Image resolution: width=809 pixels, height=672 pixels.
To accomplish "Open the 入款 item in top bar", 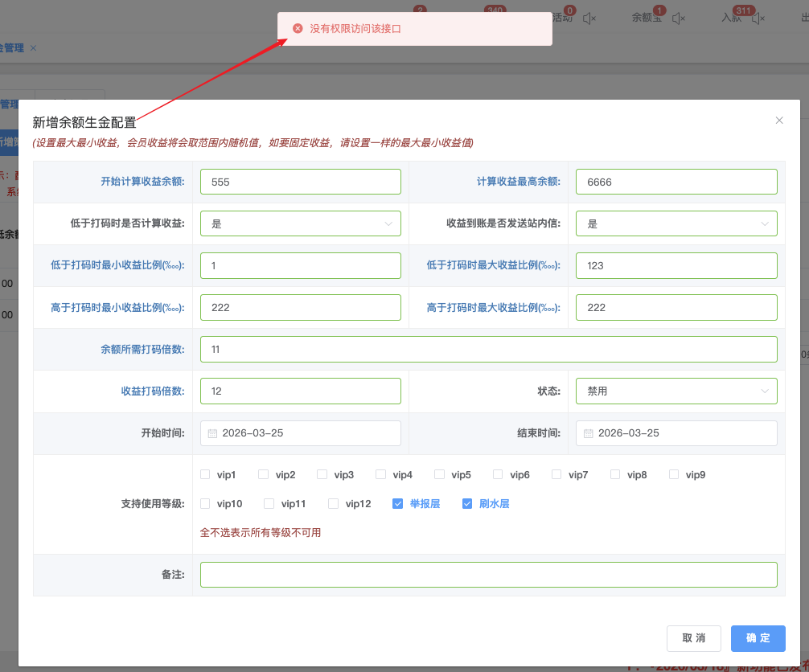I will (x=731, y=18).
